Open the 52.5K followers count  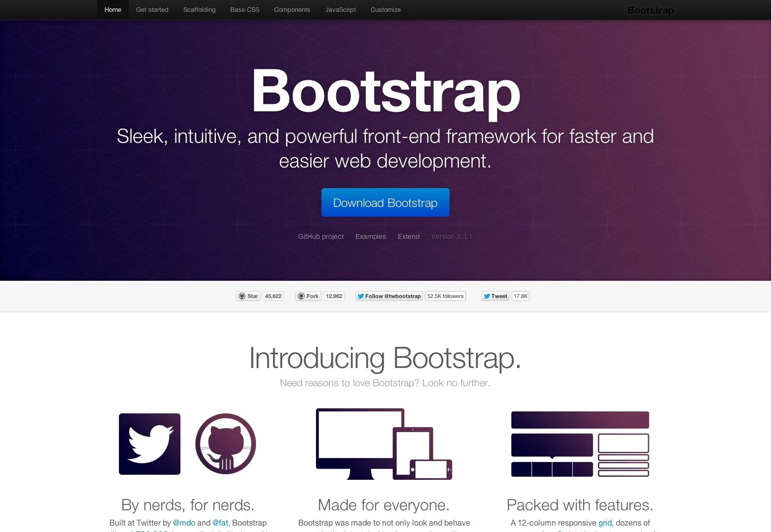tap(445, 296)
